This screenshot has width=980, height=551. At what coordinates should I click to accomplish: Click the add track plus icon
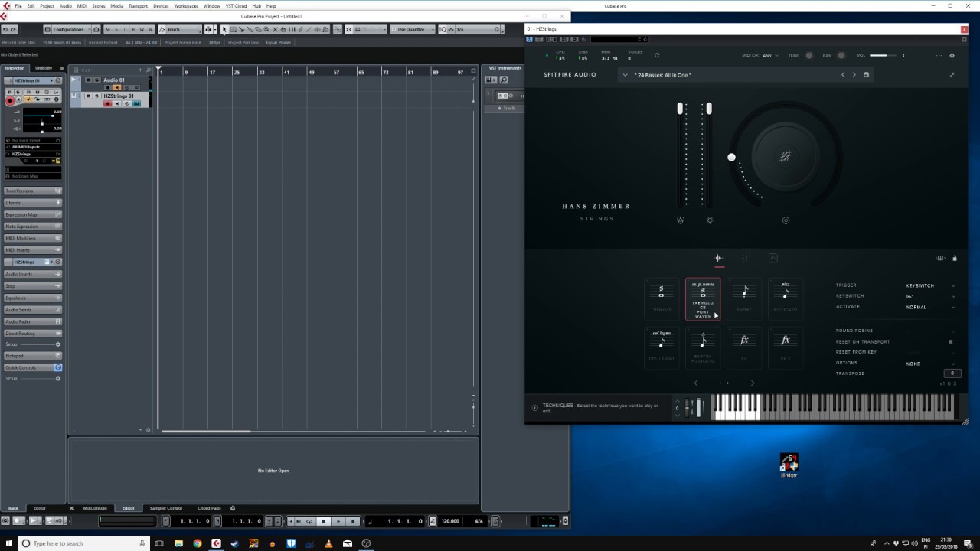click(x=140, y=70)
